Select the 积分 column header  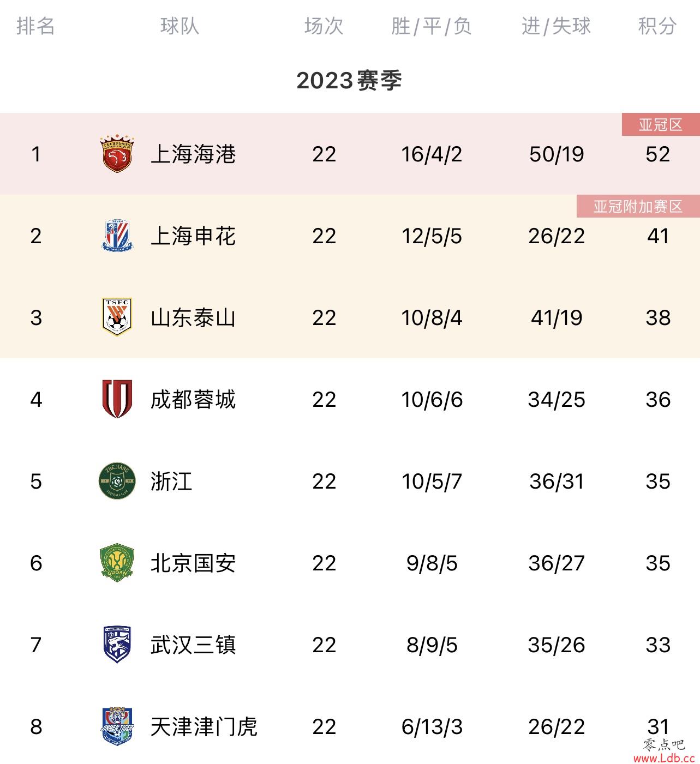(x=657, y=26)
